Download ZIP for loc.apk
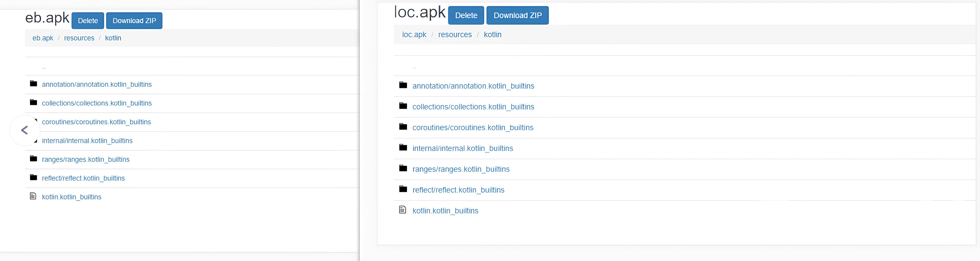 click(517, 15)
